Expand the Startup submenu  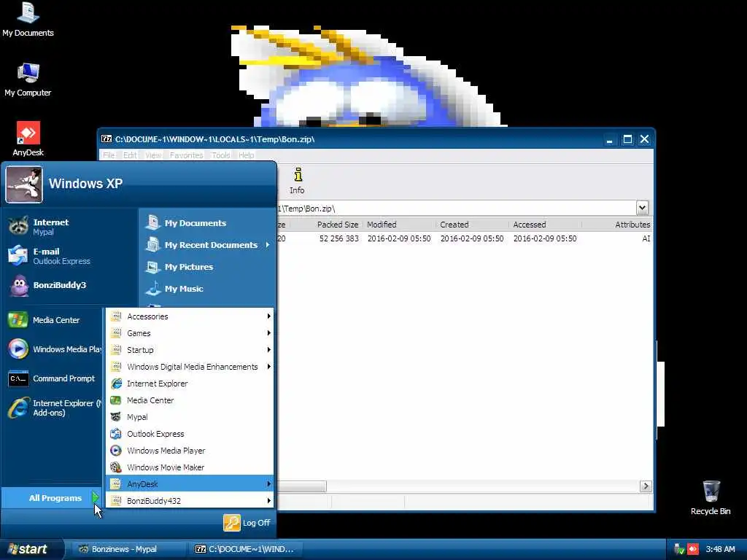[190, 349]
